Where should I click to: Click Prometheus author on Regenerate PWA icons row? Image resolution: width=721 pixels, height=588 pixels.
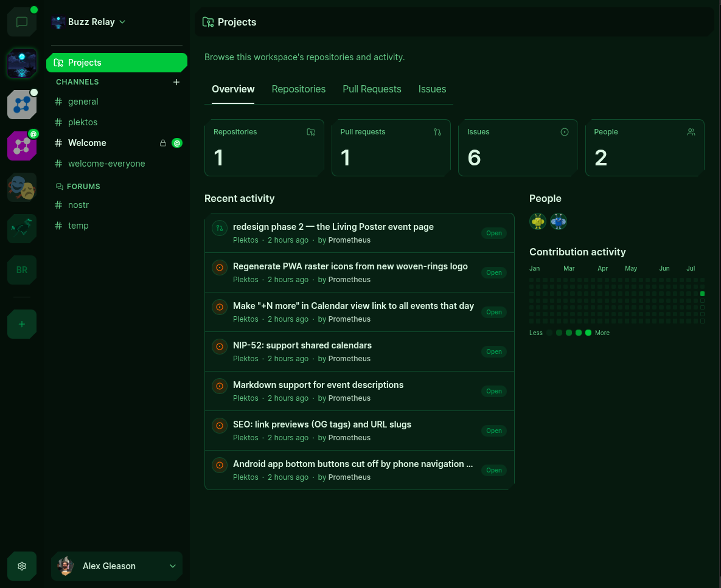click(x=349, y=280)
